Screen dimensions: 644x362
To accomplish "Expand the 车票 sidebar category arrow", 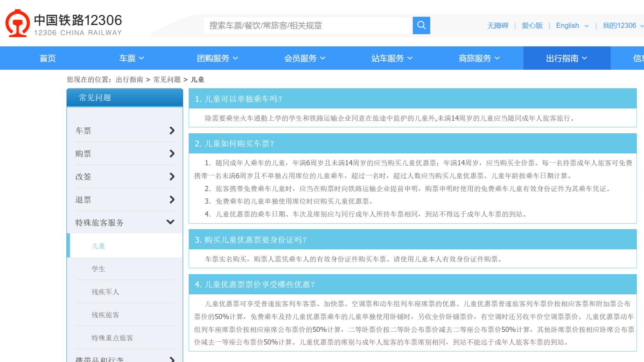I will click(171, 130).
